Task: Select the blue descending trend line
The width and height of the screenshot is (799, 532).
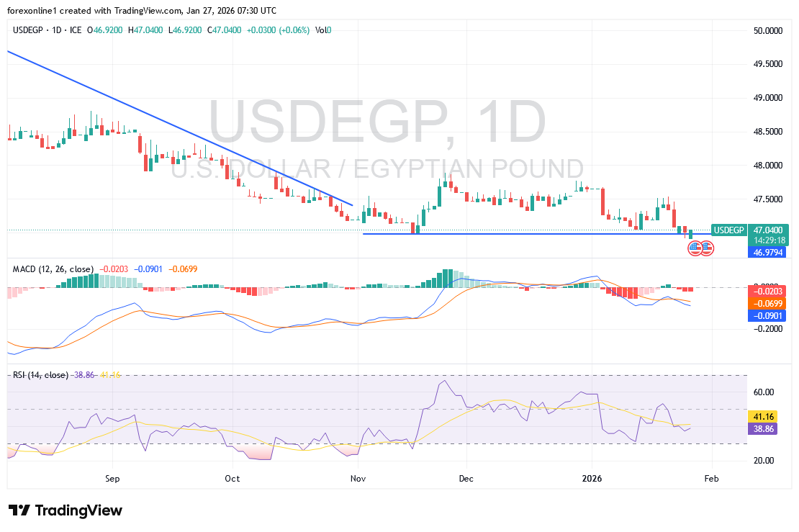Action: (x=180, y=128)
